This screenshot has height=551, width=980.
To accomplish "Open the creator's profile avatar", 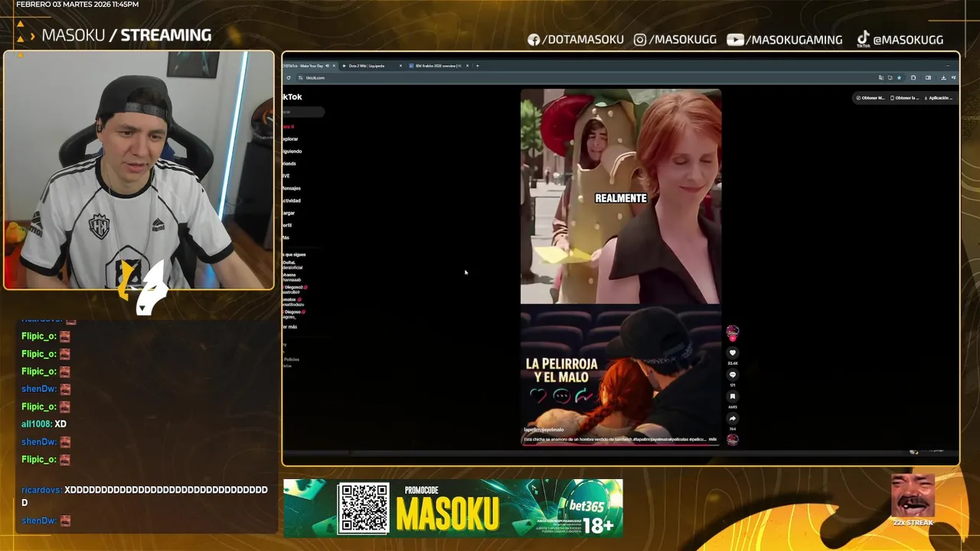I will click(733, 331).
